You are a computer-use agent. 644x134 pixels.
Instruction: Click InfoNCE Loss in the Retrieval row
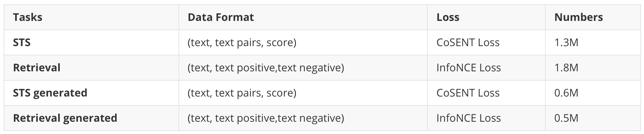468,68
